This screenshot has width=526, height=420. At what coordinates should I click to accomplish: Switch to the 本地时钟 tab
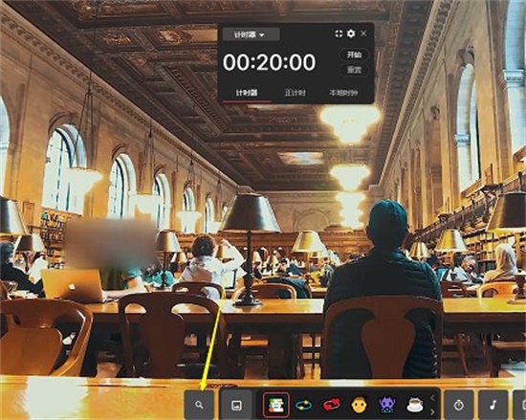pyautogui.click(x=343, y=93)
